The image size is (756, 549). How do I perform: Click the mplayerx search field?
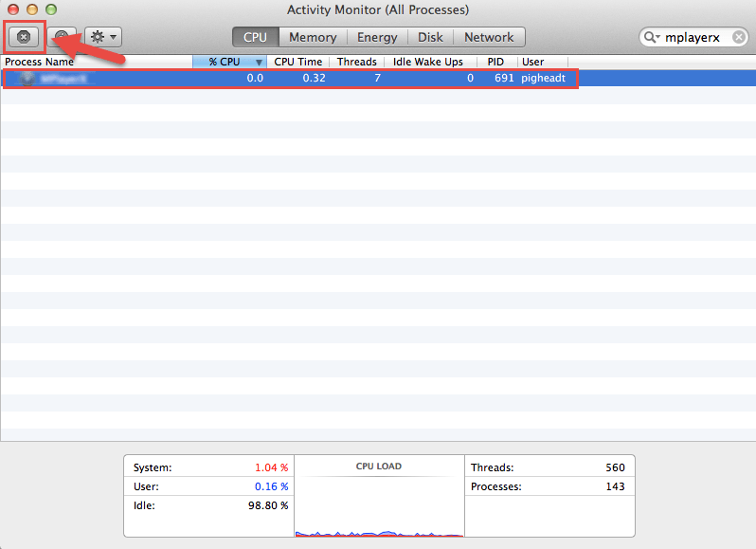click(701, 37)
